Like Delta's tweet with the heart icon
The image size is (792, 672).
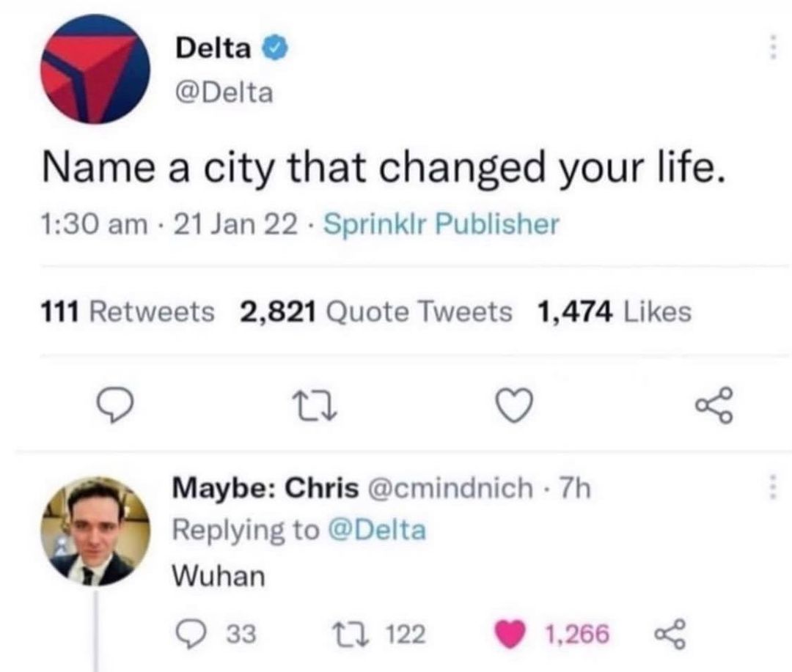[513, 404]
